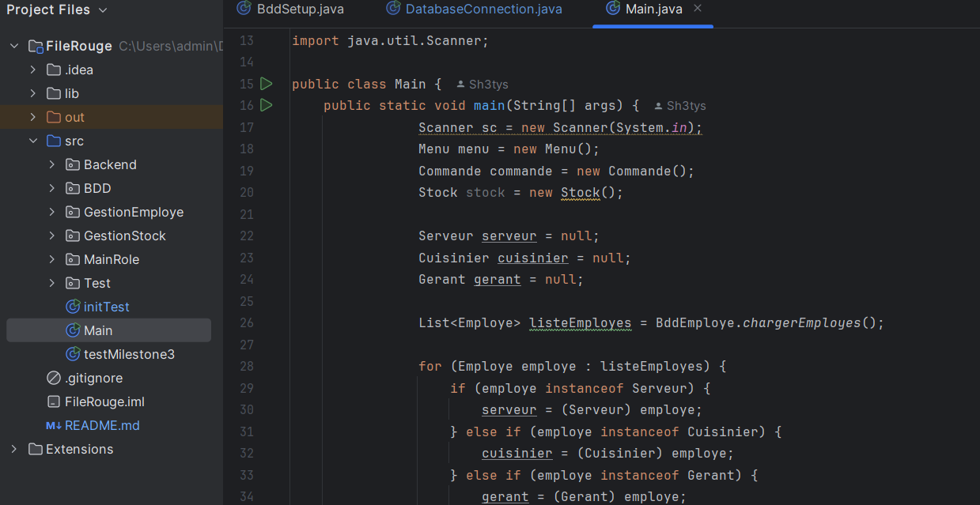Click the GestionEmploye package icon
980x505 pixels.
[x=73, y=212]
